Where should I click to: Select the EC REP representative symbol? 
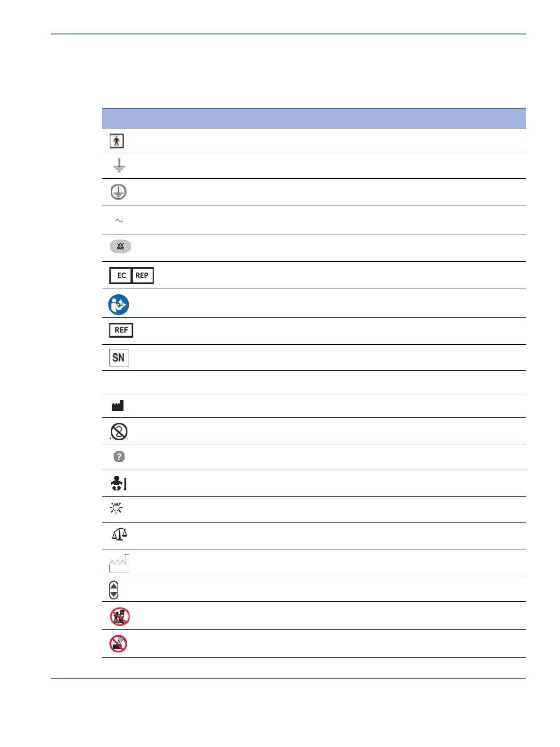tap(132, 275)
